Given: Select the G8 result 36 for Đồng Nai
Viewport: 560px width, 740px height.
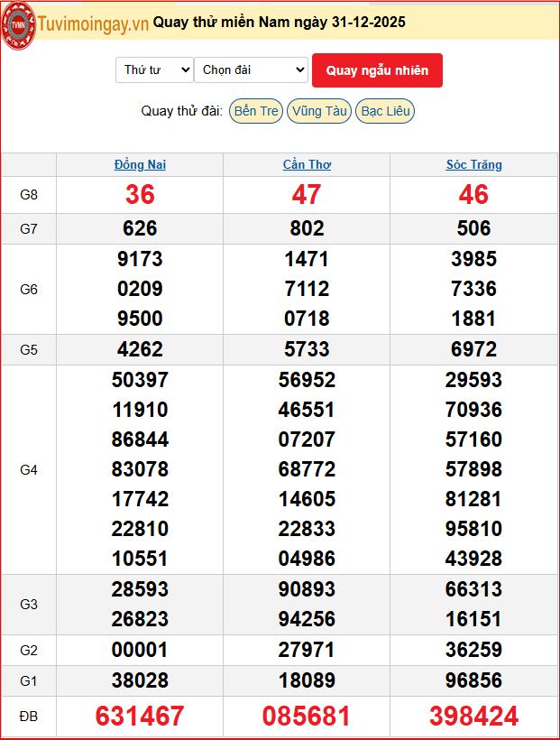Looking at the screenshot, I should pyautogui.click(x=140, y=195).
